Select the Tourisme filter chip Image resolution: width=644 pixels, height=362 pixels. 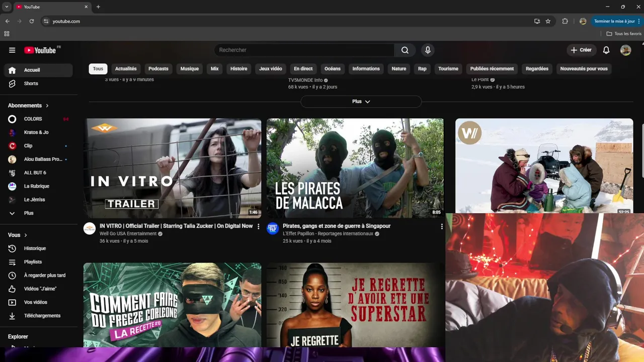pyautogui.click(x=448, y=69)
